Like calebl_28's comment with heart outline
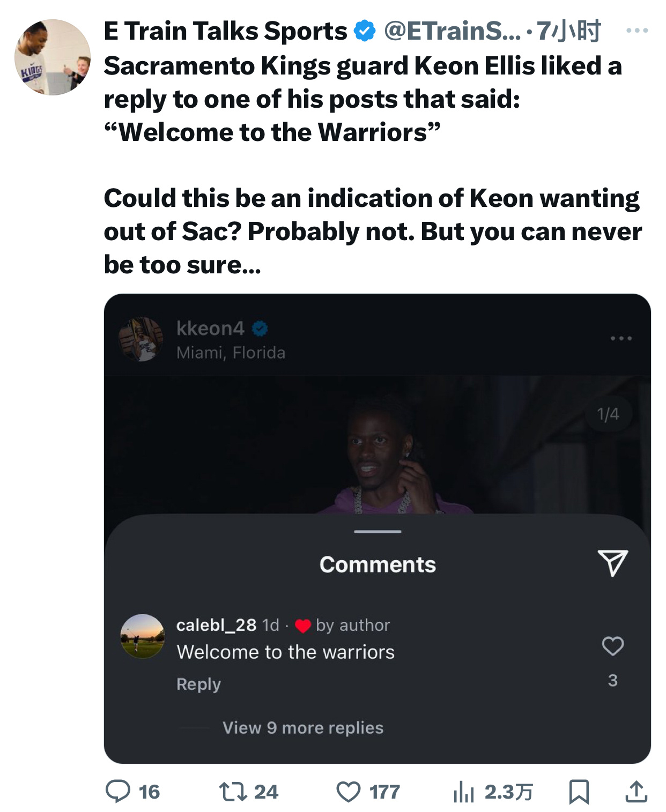This screenshot has width=666, height=812. coord(613,646)
